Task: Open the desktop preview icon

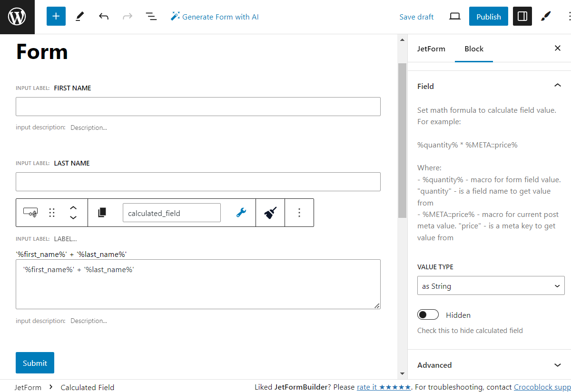Action: click(x=454, y=16)
